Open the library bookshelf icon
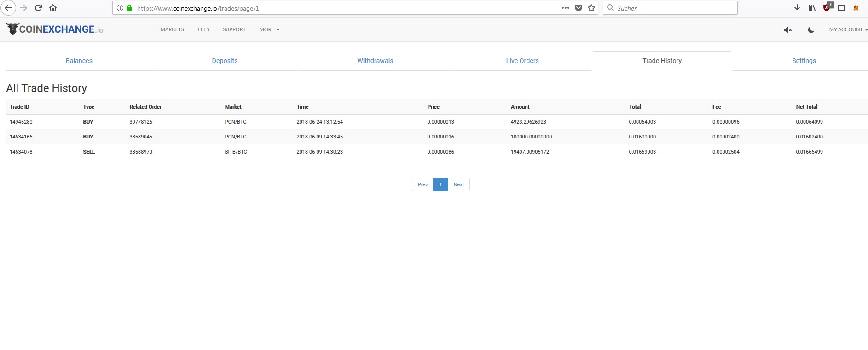The width and height of the screenshot is (868, 350). [x=812, y=8]
